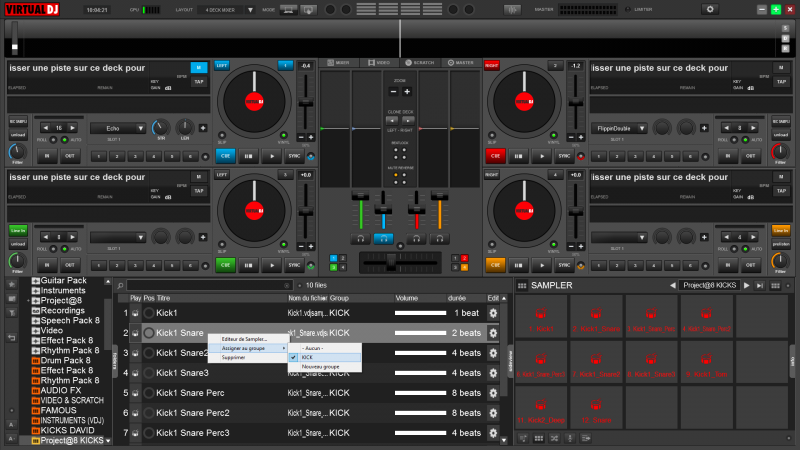
Task: Click Kick1 row volume bar
Action: 420,313
